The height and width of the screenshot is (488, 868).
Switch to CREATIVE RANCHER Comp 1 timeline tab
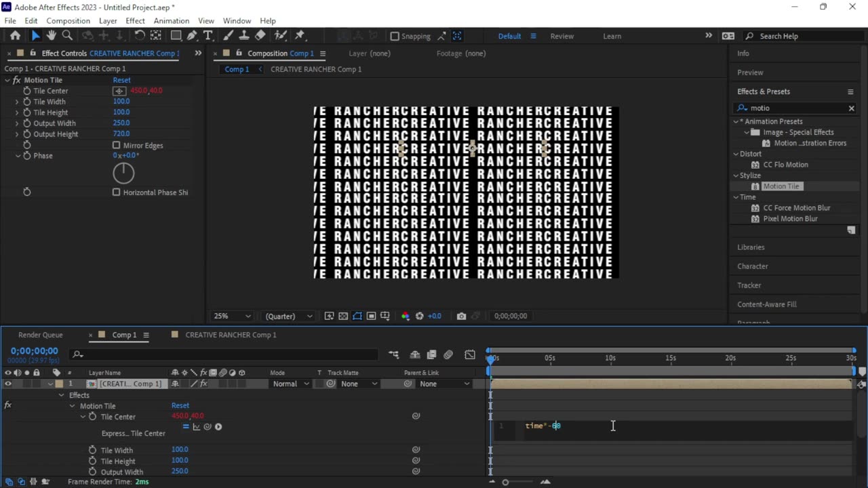tap(231, 335)
